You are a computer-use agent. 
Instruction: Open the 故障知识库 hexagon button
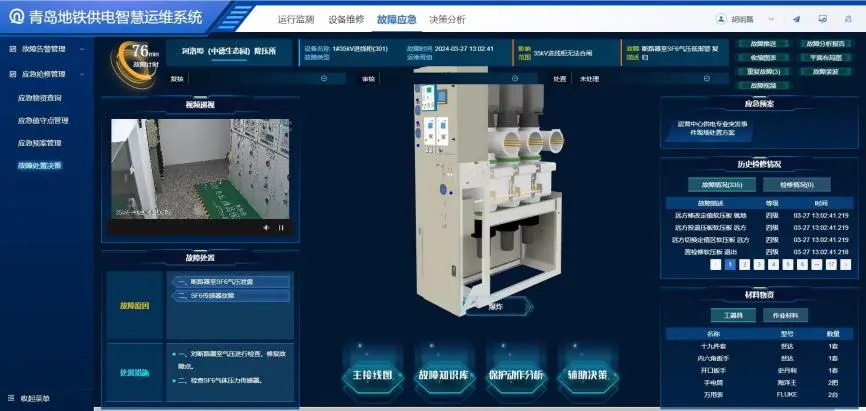[444, 375]
